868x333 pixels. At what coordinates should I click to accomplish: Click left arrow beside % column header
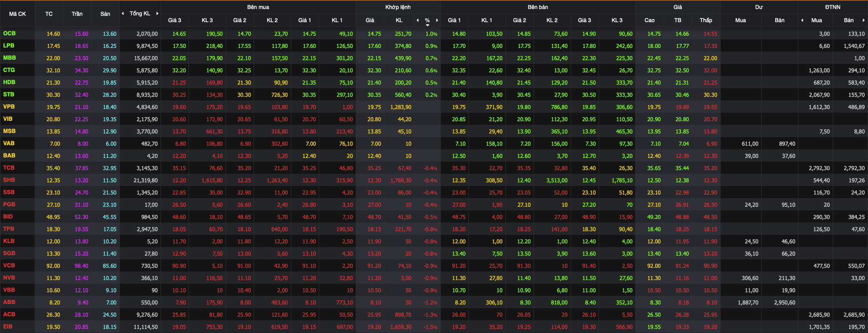(417, 20)
